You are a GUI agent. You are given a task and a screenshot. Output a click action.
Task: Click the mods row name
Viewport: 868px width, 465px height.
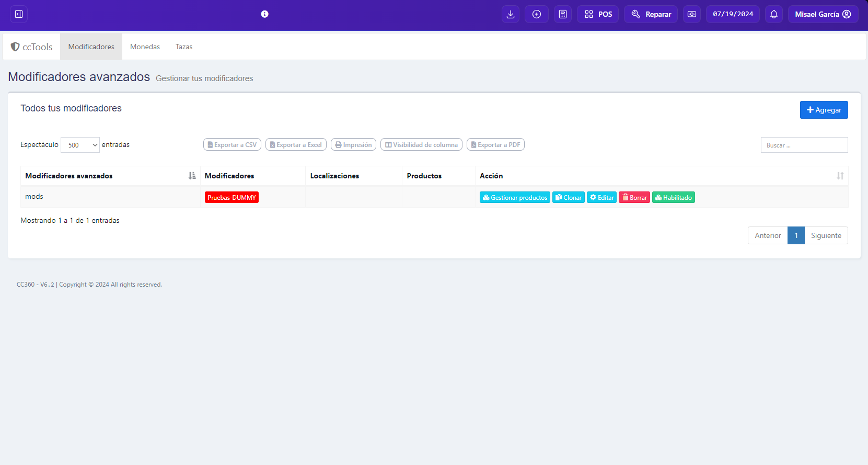tap(34, 196)
